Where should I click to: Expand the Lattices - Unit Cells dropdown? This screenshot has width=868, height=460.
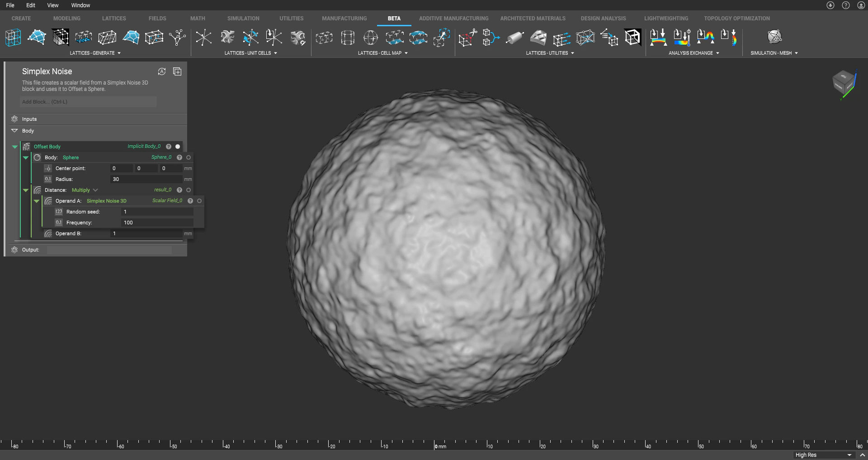coord(275,53)
